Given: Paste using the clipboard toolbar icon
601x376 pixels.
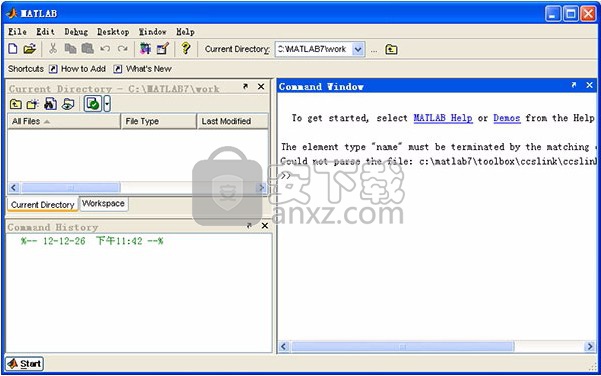Looking at the screenshot, I should pyautogui.click(x=87, y=49).
